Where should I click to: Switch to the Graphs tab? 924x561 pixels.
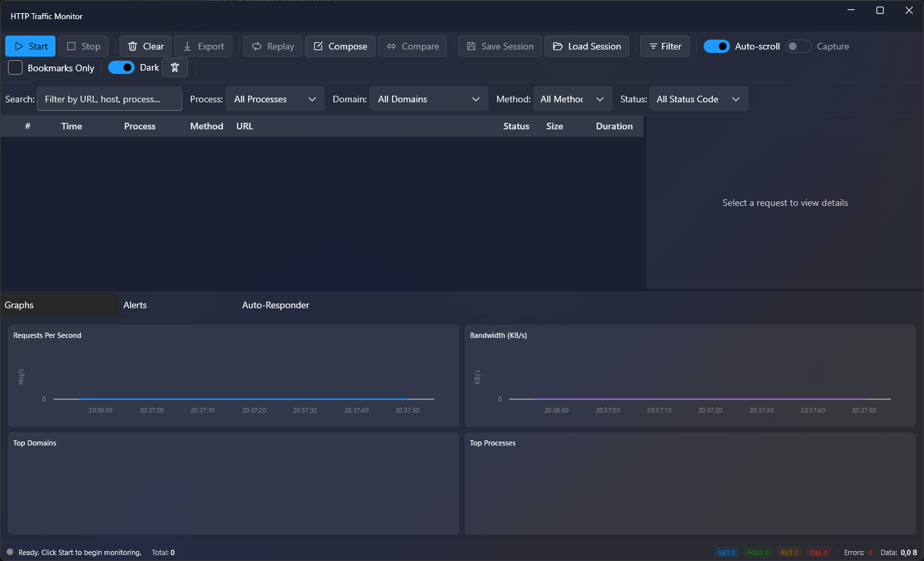pyautogui.click(x=59, y=305)
